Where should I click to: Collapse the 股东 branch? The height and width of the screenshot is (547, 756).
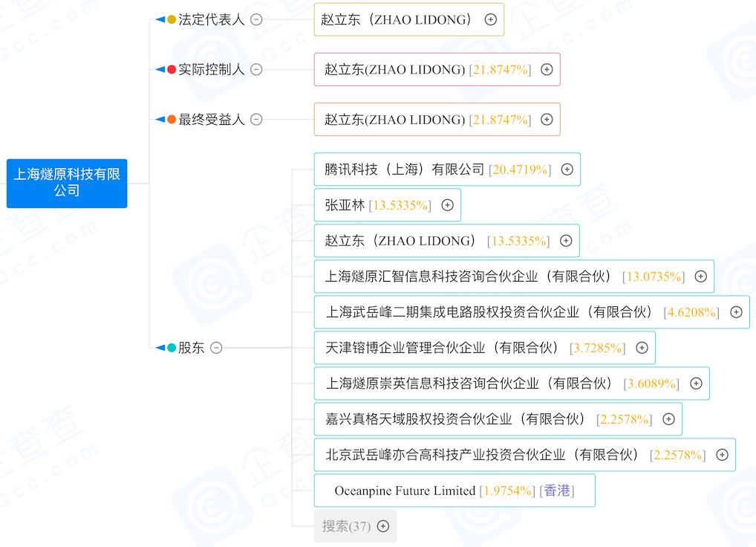point(217,348)
